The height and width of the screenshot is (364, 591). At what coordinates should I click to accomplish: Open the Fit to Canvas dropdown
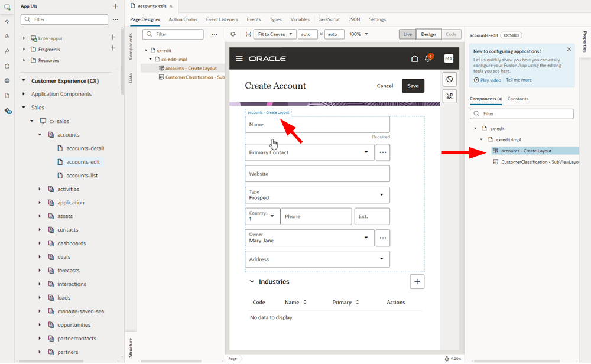coord(275,34)
